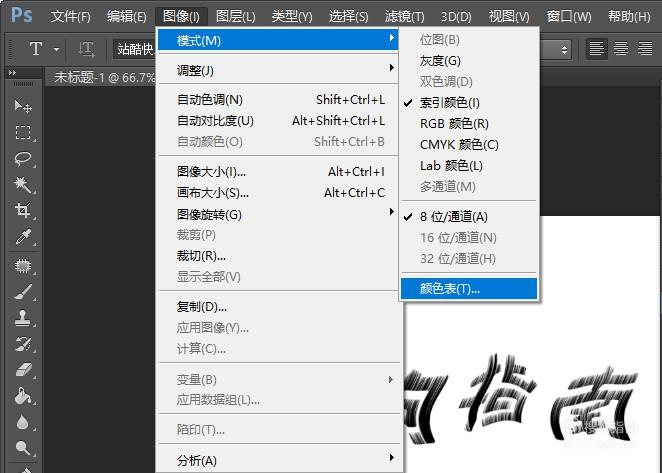Screen dimensions: 662x473
Task: Open 颜色表(T)... color table
Action: click(469, 289)
